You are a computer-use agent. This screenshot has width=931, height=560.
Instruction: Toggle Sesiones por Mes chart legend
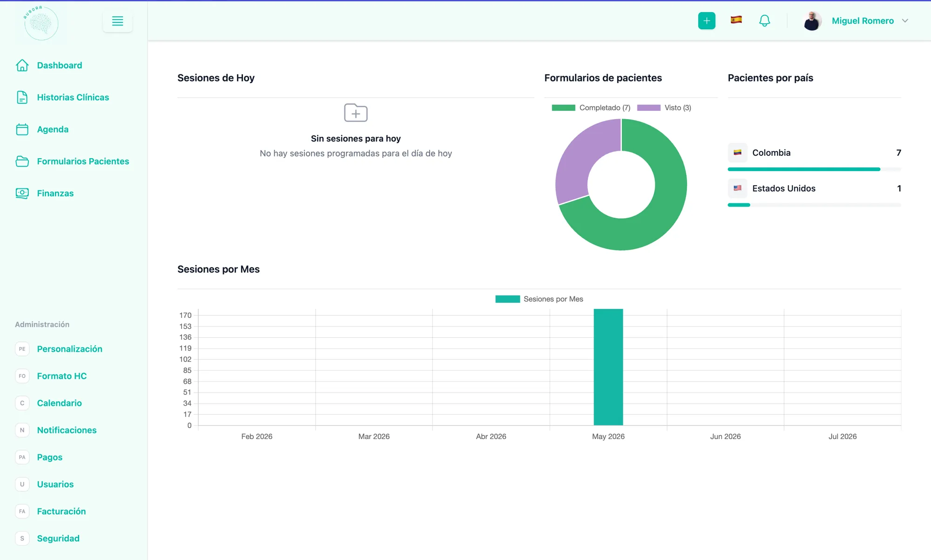click(539, 299)
